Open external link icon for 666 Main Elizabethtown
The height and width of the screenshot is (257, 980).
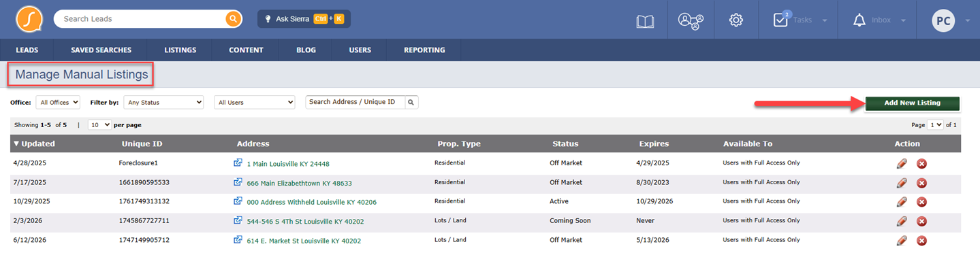[238, 182]
